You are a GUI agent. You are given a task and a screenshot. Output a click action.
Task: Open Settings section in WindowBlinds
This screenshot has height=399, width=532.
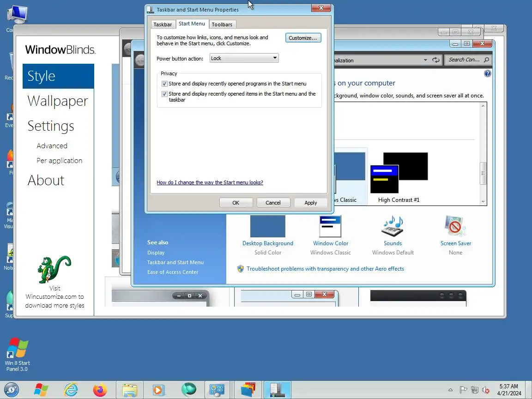(51, 126)
